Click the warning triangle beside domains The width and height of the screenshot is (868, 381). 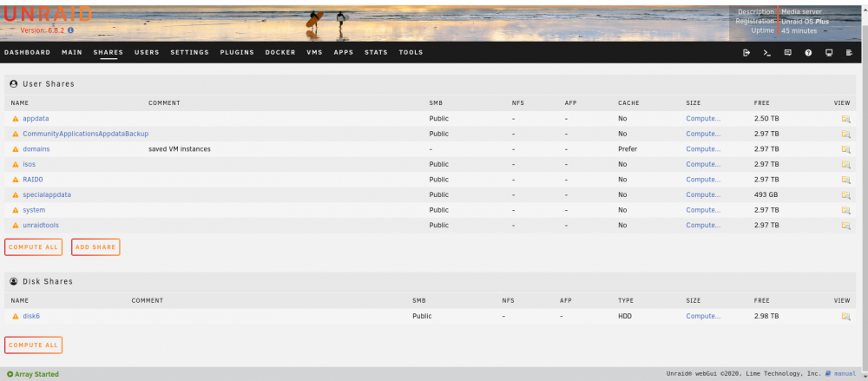click(x=16, y=149)
